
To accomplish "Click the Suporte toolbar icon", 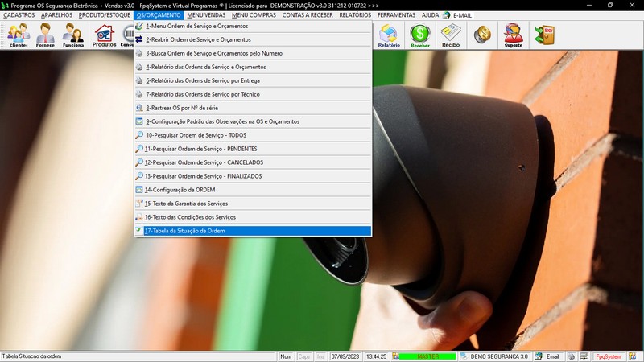I will click(x=513, y=35).
